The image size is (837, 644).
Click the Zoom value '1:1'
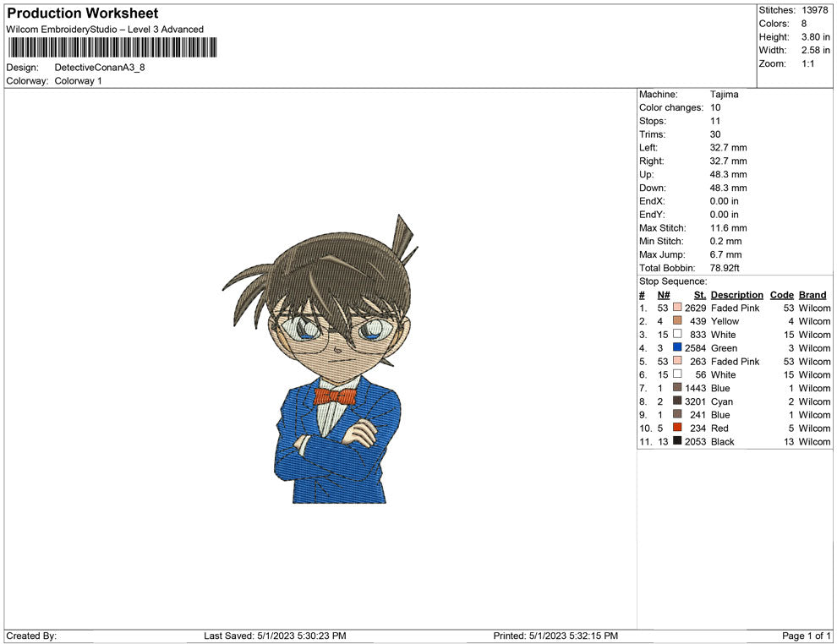tap(808, 63)
